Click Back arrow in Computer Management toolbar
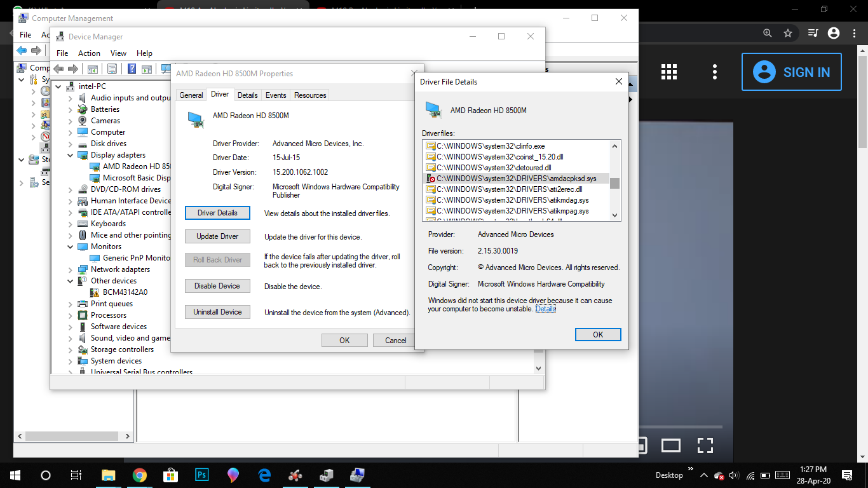868x488 pixels. 22,50
